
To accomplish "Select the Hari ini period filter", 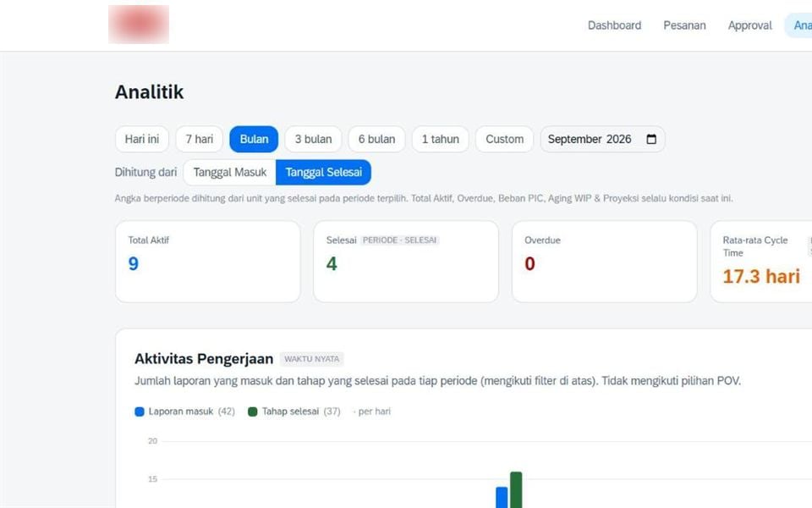I will click(x=142, y=139).
